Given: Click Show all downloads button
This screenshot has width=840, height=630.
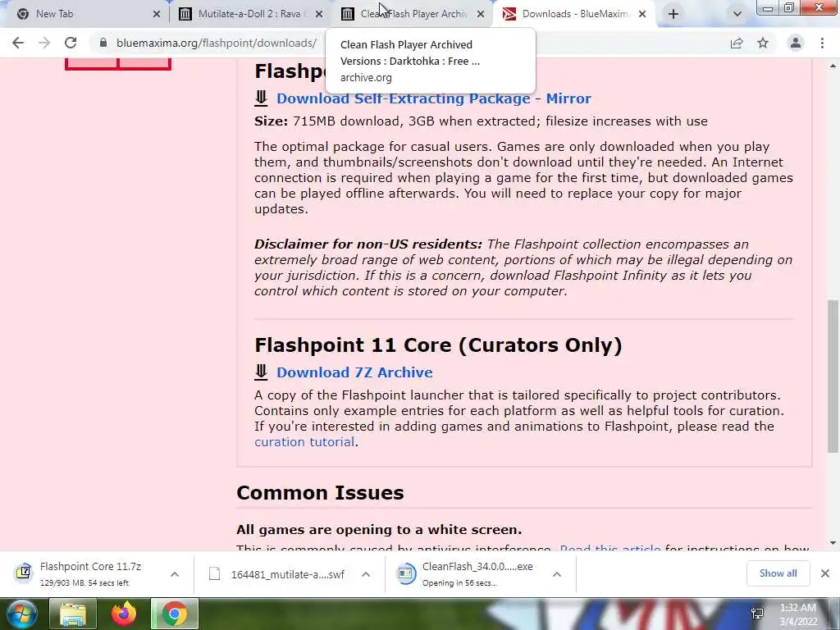Looking at the screenshot, I should tap(778, 573).
